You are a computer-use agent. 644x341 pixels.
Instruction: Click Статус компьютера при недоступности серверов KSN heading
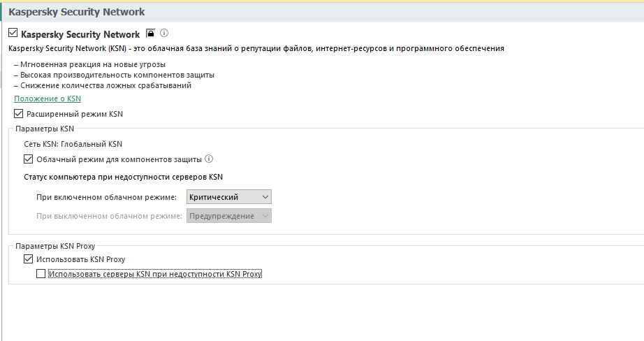pos(123,177)
